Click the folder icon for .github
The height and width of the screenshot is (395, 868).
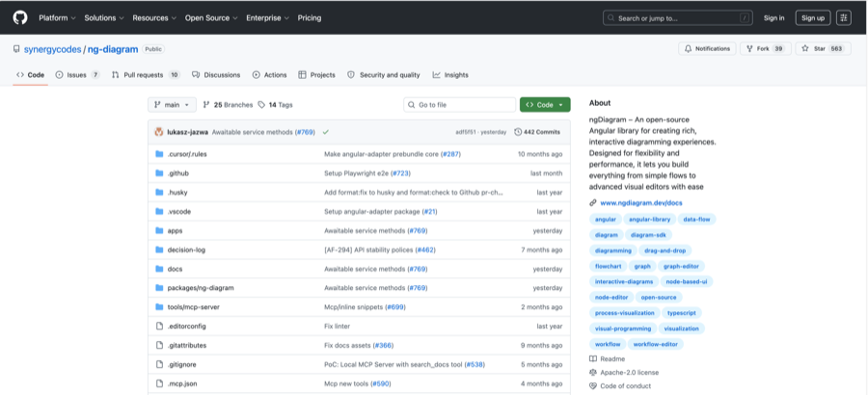point(159,173)
